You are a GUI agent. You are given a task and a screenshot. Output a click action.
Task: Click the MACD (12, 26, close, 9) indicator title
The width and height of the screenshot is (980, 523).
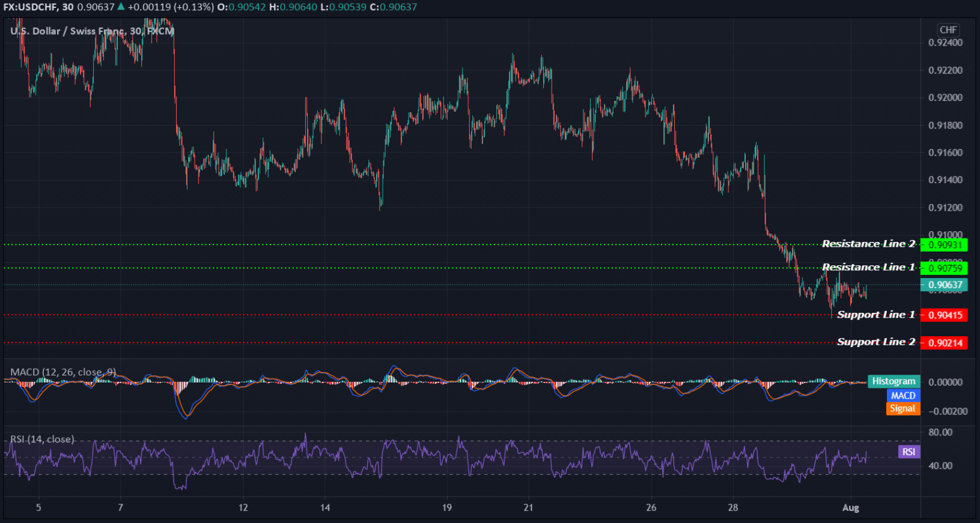point(63,372)
